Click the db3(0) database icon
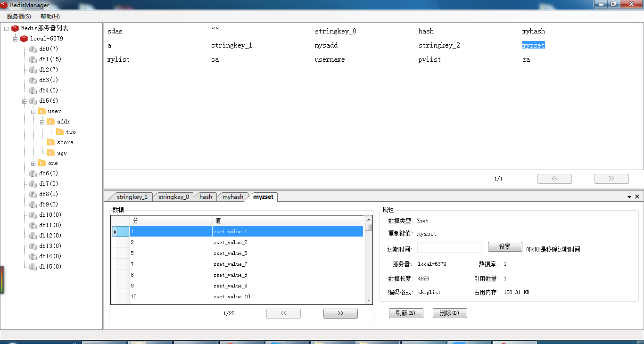Image resolution: width=644 pixels, height=344 pixels. pyautogui.click(x=33, y=80)
